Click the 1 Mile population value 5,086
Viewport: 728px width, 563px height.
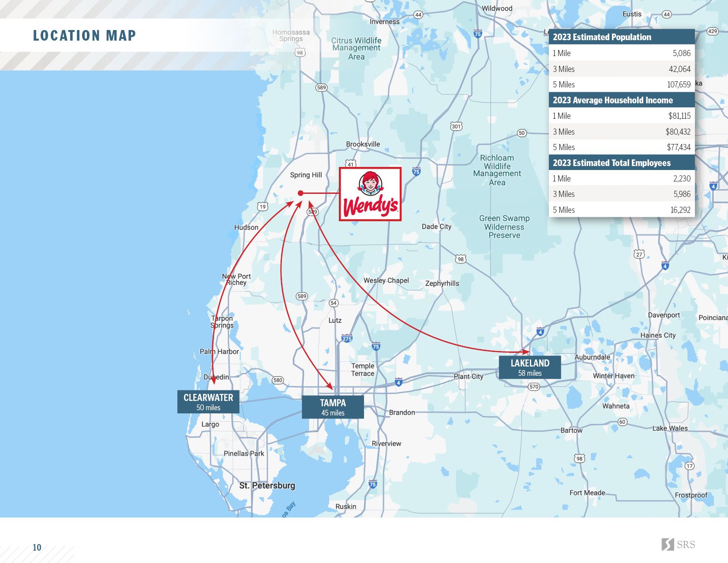[x=682, y=53]
